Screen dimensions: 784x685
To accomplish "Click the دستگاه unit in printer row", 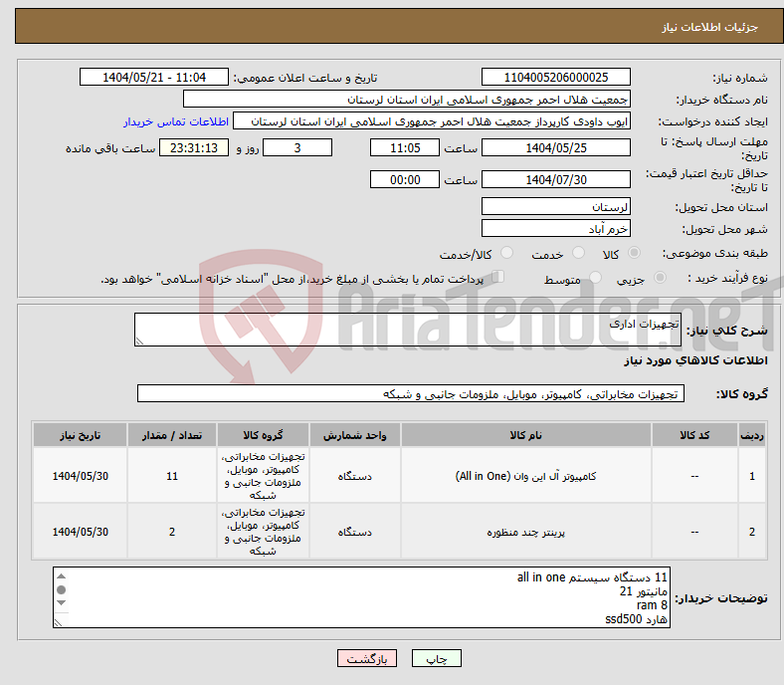I will click(354, 532).
